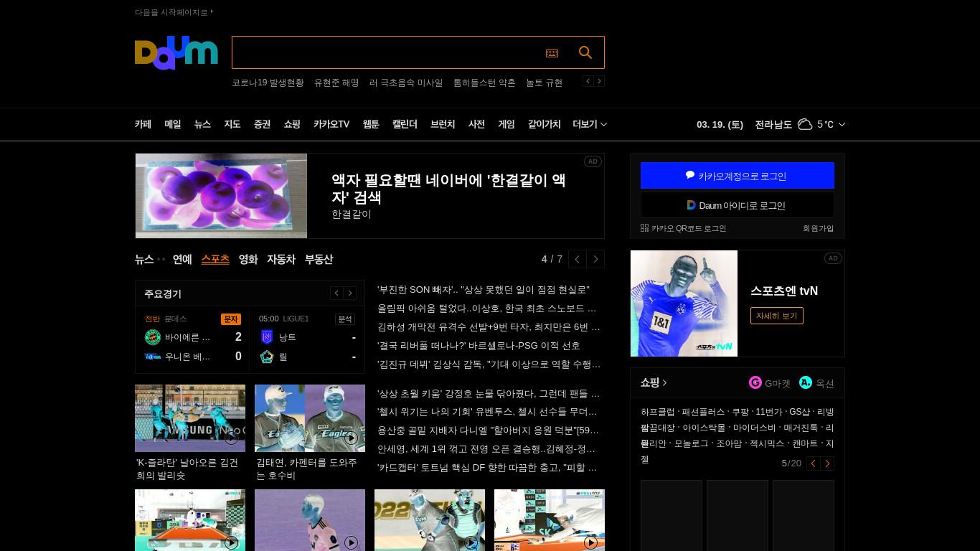980x551 pixels.
Task: Click the 릴 team emblem
Action: click(267, 357)
